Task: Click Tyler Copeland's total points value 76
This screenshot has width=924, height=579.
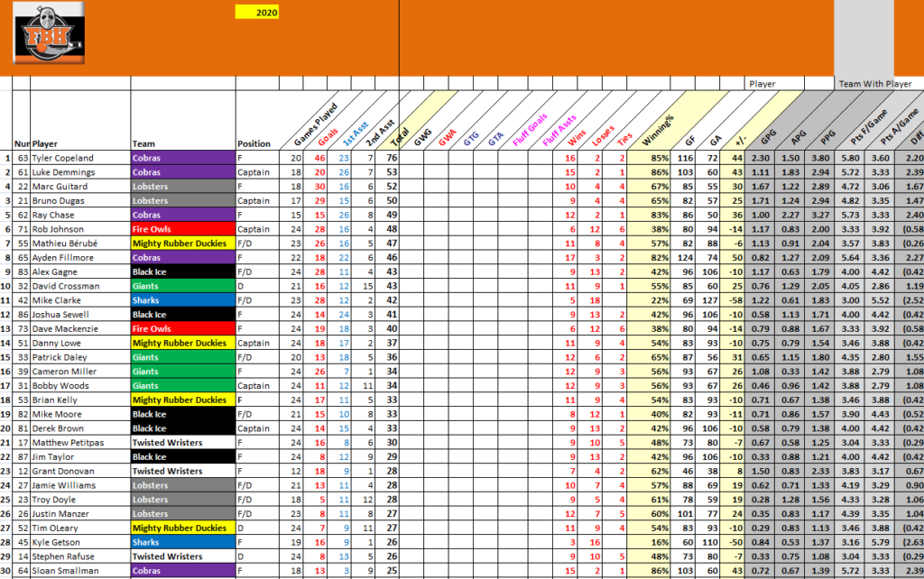Action: point(392,158)
